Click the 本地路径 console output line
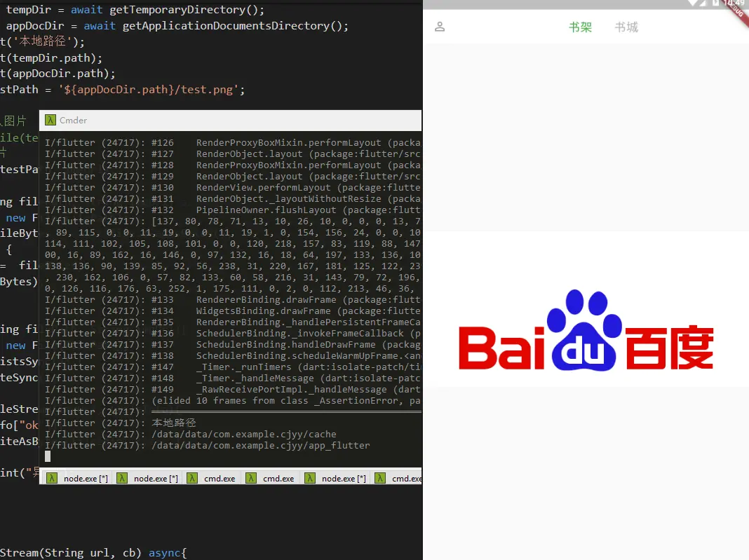The image size is (749, 560). 121,423
